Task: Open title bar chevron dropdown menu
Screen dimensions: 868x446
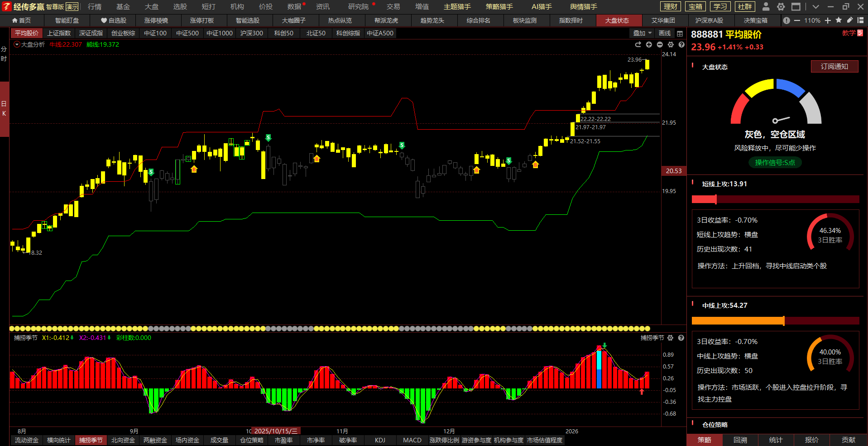Action: (x=815, y=7)
